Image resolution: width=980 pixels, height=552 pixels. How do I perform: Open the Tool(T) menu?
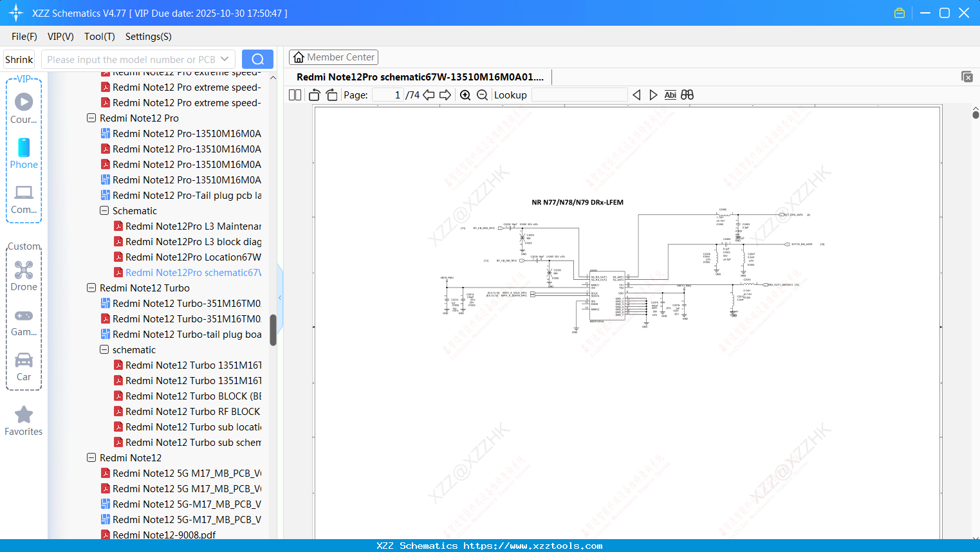(99, 37)
